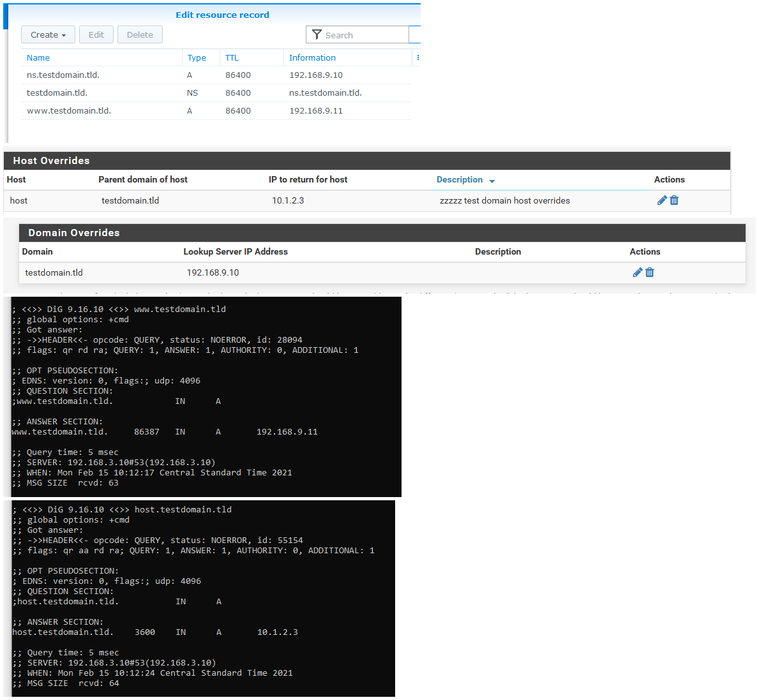Sort by the Name column header
Screen dimensions: 759x700
tap(38, 57)
